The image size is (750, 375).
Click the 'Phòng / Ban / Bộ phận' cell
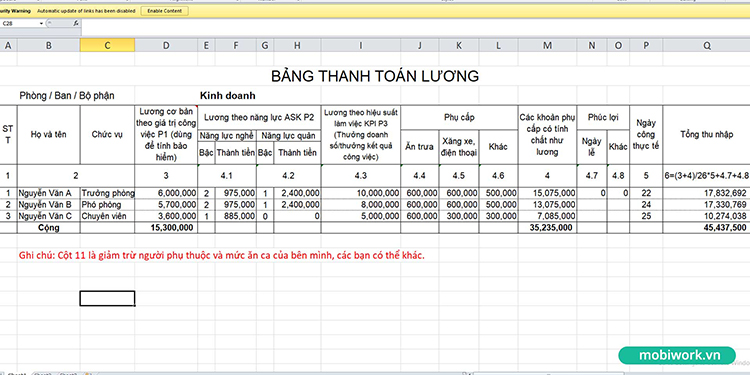pos(67,95)
